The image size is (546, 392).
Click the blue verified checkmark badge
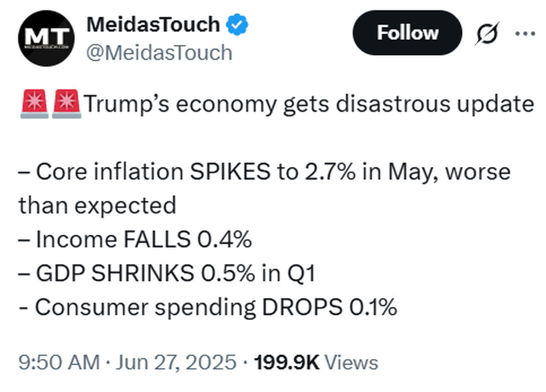[237, 25]
